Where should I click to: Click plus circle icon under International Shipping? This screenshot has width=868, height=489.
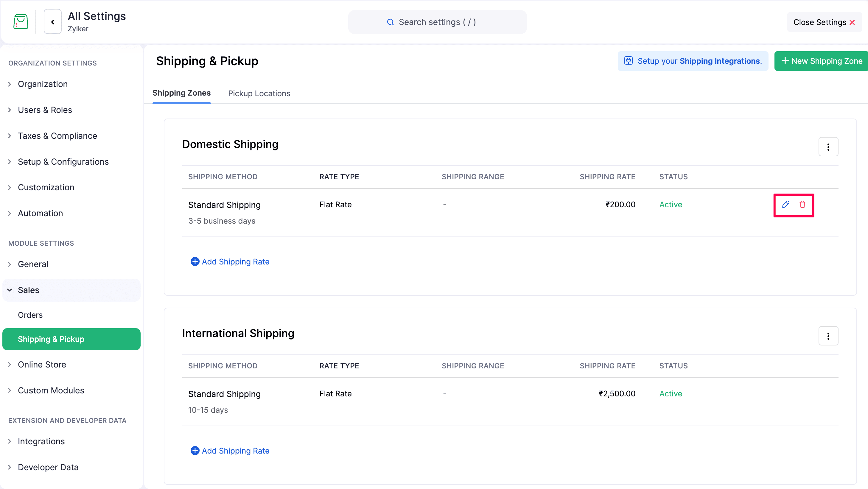point(195,450)
